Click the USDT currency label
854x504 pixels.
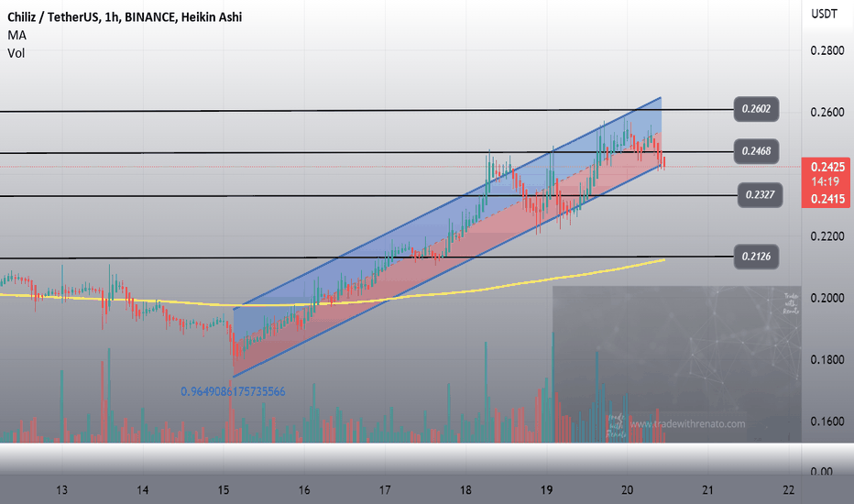point(824,14)
